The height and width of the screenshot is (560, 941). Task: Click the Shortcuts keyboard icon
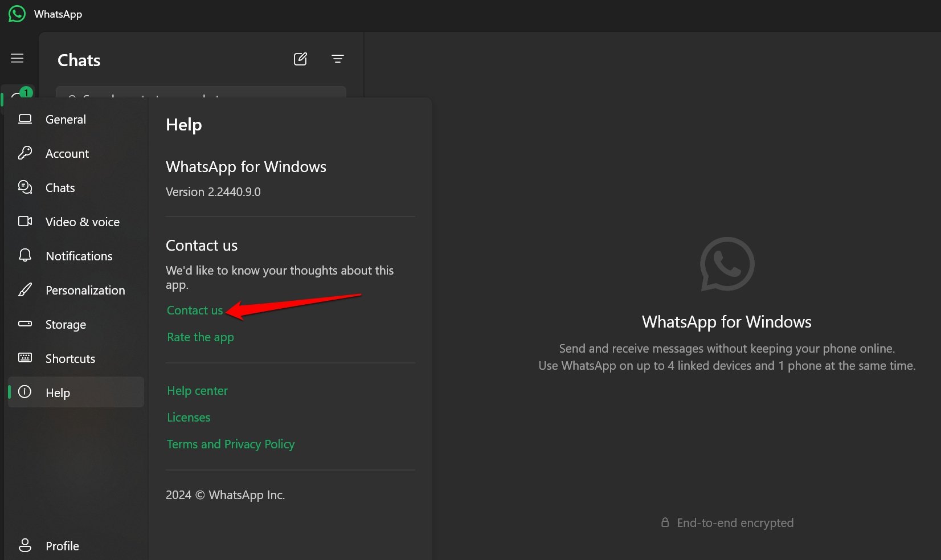pos(25,358)
